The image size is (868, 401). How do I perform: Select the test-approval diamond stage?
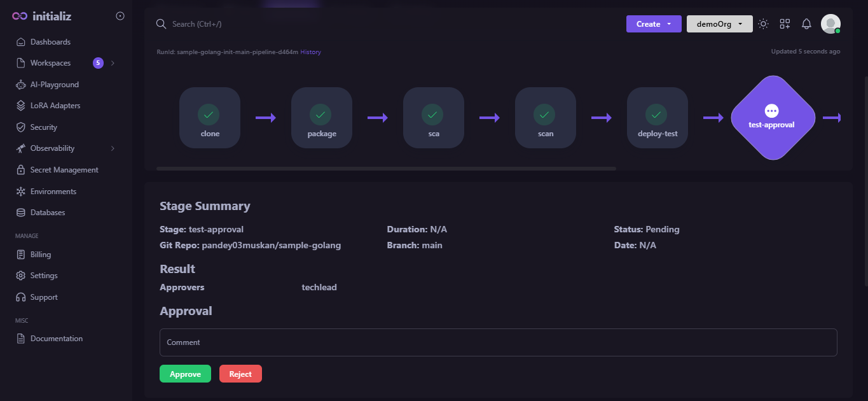pyautogui.click(x=773, y=118)
